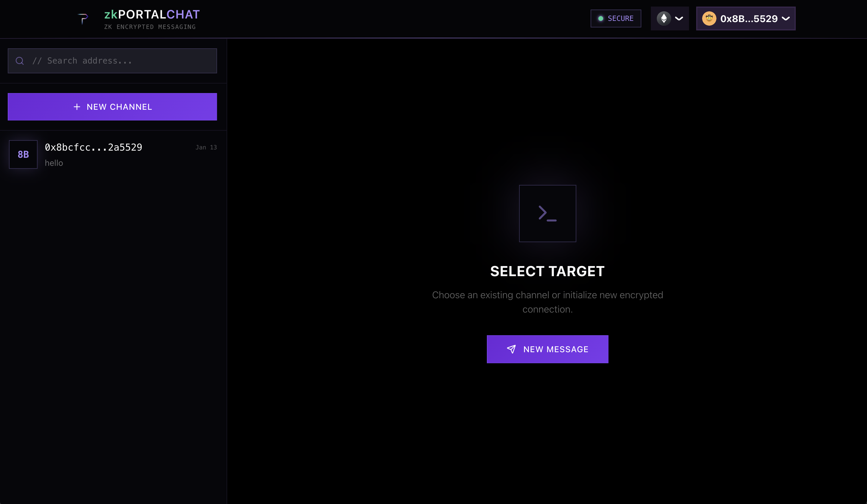Toggle the SECURE connection badge
867x504 pixels.
point(615,18)
